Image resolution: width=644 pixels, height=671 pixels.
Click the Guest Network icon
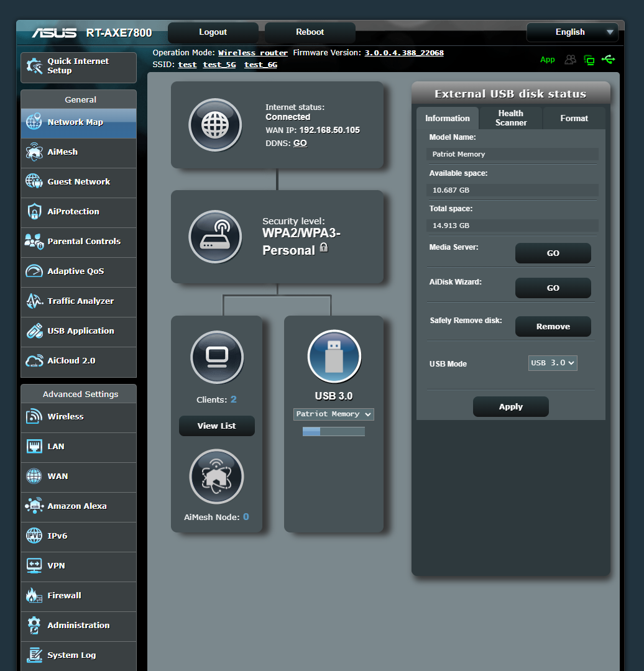[x=34, y=181]
